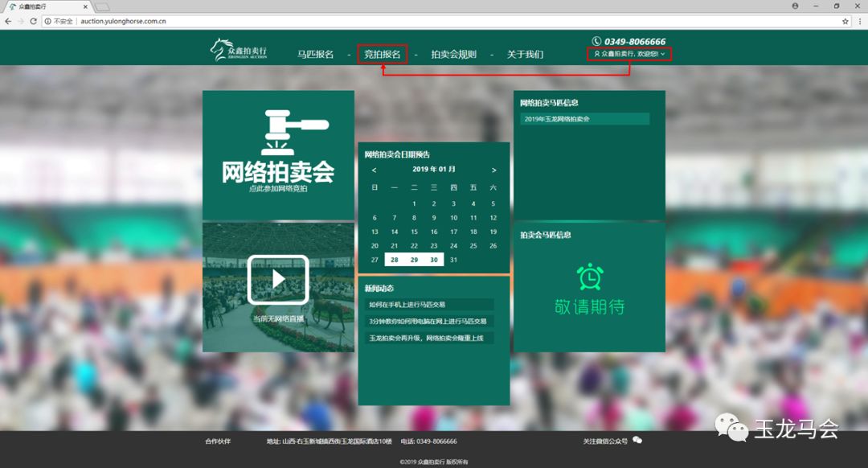868x468 pixels.
Task: Expand the 马匹报名 navigation dropdown
Action: pos(317,54)
